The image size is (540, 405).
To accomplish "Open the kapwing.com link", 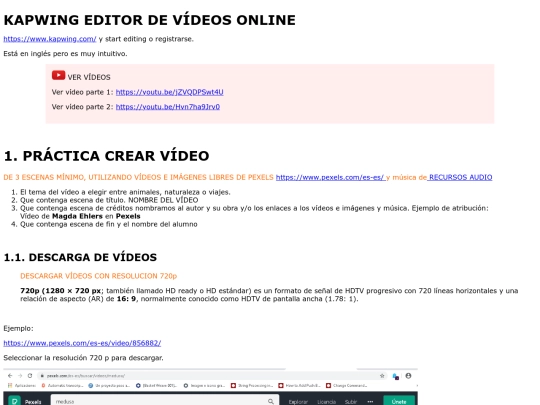I will pyautogui.click(x=50, y=39).
